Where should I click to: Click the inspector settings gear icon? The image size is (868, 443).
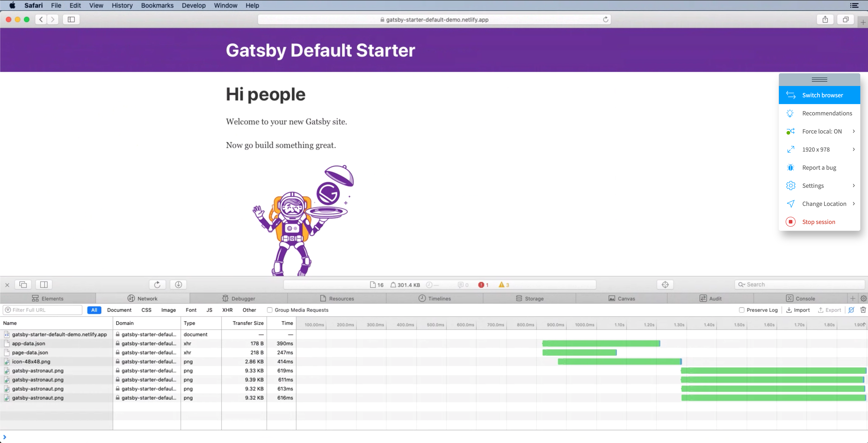tap(863, 298)
